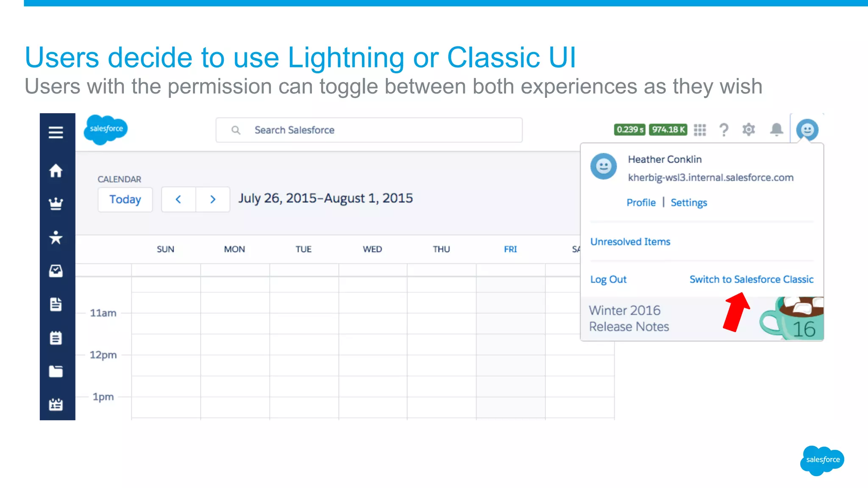Open the hamburger navigation menu
Viewport: 868px width, 488px height.
point(56,133)
